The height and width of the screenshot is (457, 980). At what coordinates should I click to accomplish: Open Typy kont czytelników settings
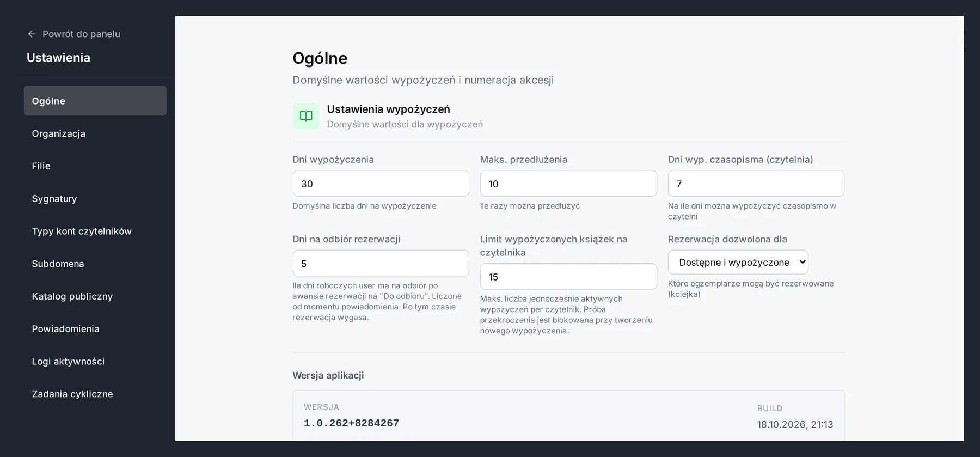pos(95,231)
